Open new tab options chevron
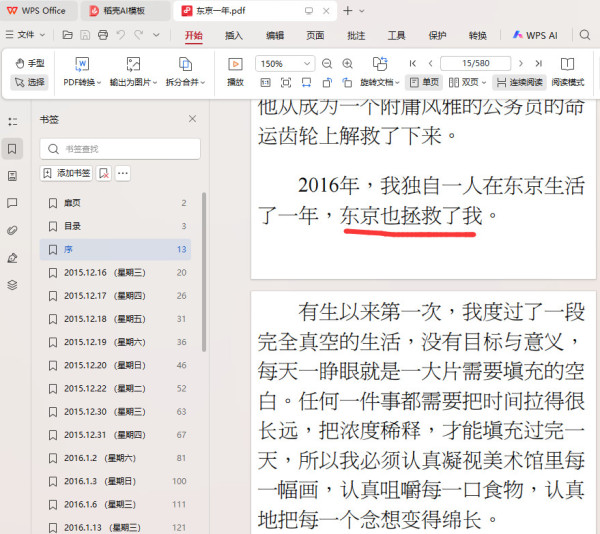Screen dimensions: 600x534 362,11
